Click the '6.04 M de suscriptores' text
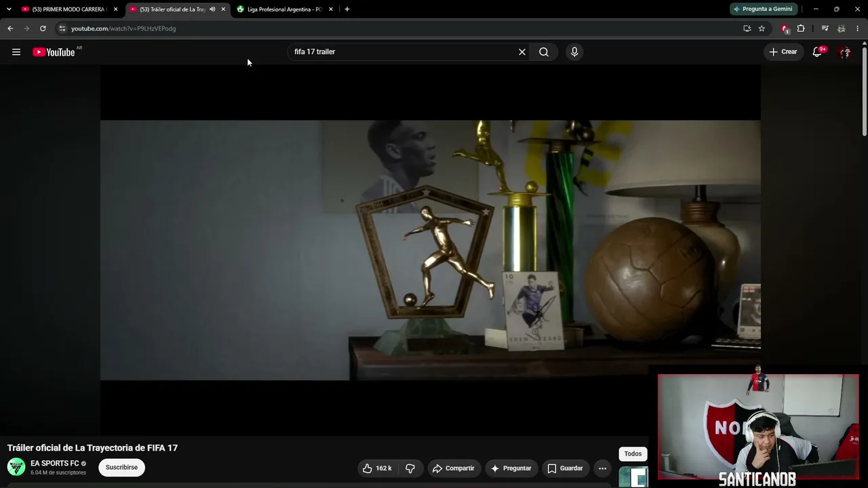Viewport: 868px width, 488px height. (58, 472)
